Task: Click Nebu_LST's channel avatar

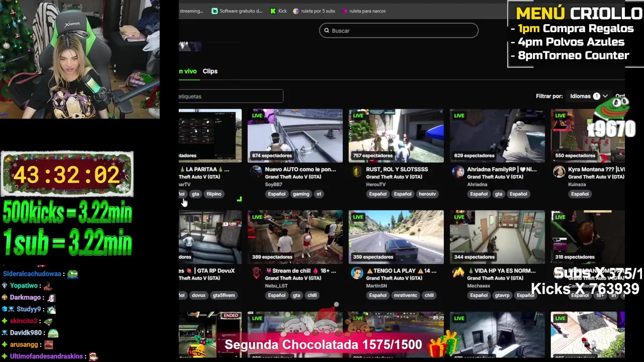Action: coord(256,274)
